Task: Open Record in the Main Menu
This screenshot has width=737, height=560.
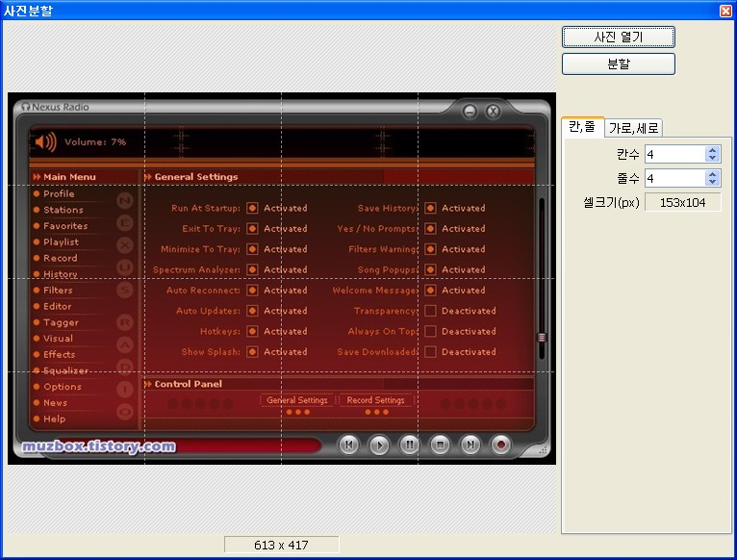Action: (x=61, y=258)
